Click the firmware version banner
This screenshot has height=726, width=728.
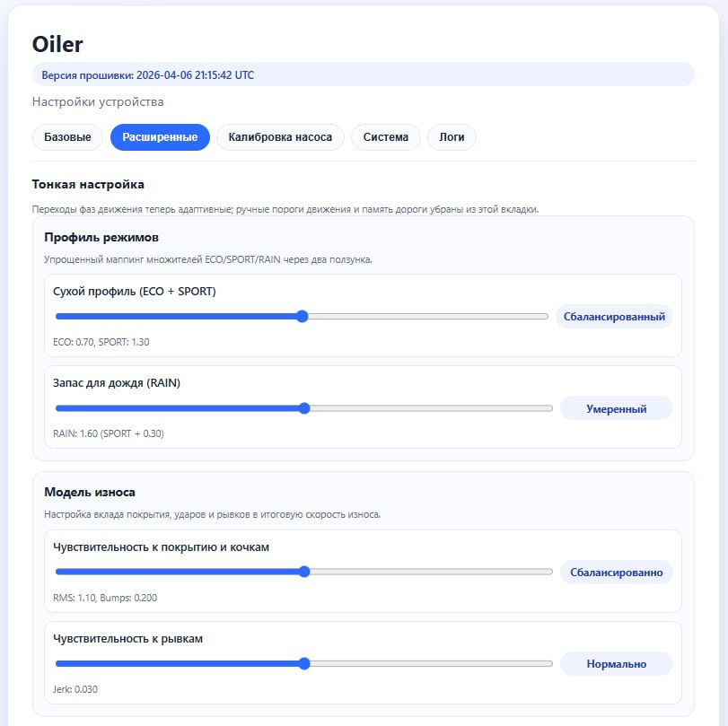pyautogui.click(x=363, y=74)
